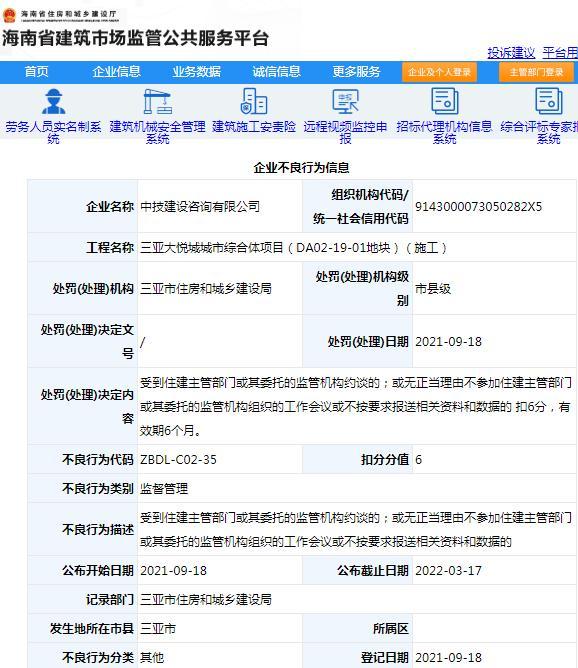Click the 登记日期 value 2021-09-18
The height and width of the screenshot is (668, 578).
448,657
